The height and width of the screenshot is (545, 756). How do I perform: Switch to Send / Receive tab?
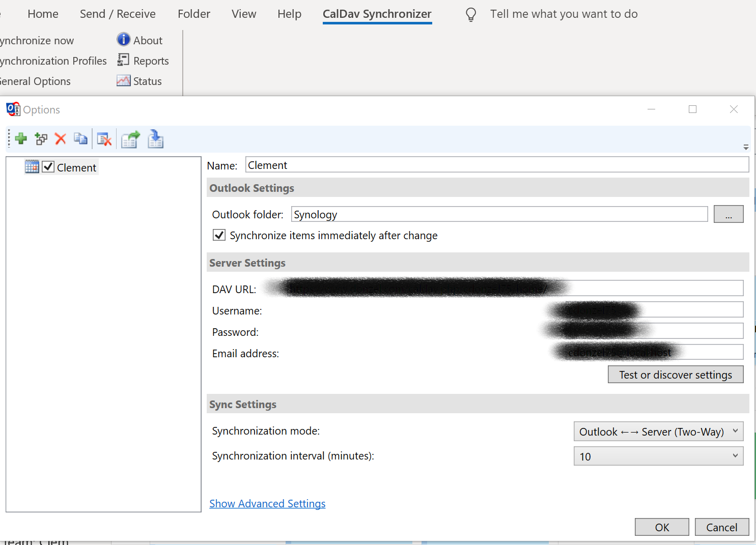[118, 14]
